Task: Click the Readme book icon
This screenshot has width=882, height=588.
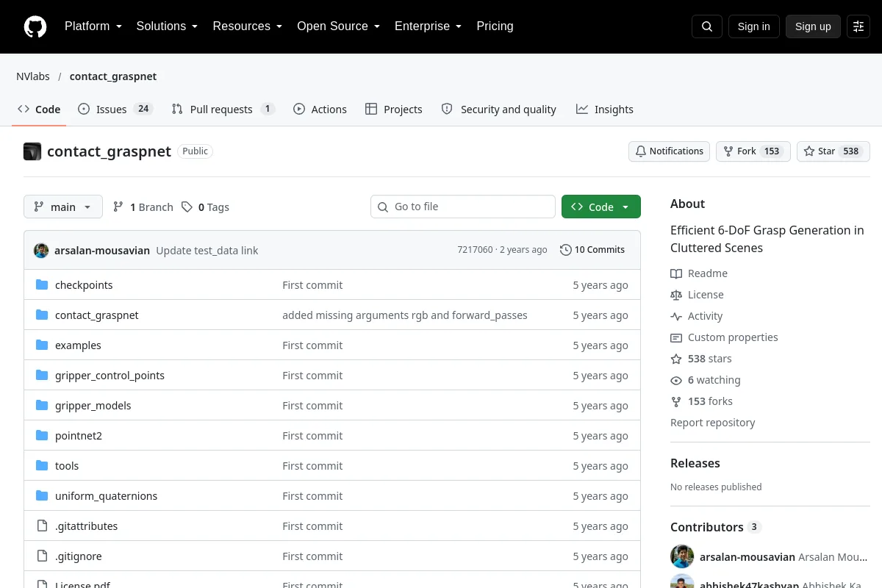Action: pyautogui.click(x=676, y=273)
